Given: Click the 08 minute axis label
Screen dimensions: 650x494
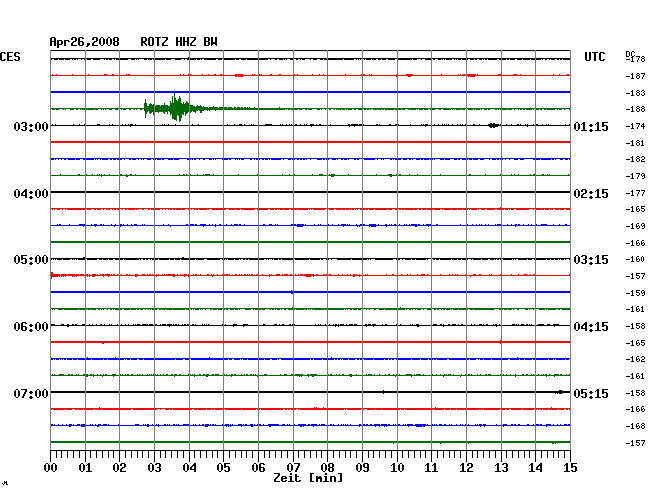Looking at the screenshot, I should pyautogui.click(x=327, y=468).
